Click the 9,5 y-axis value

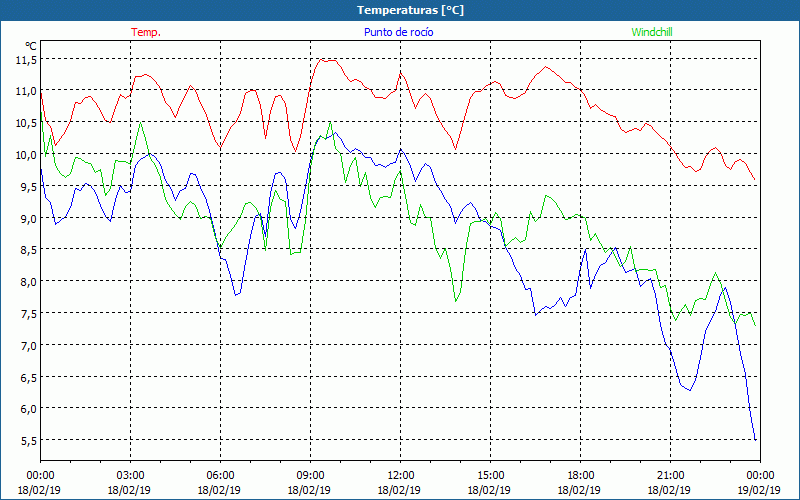(29, 187)
